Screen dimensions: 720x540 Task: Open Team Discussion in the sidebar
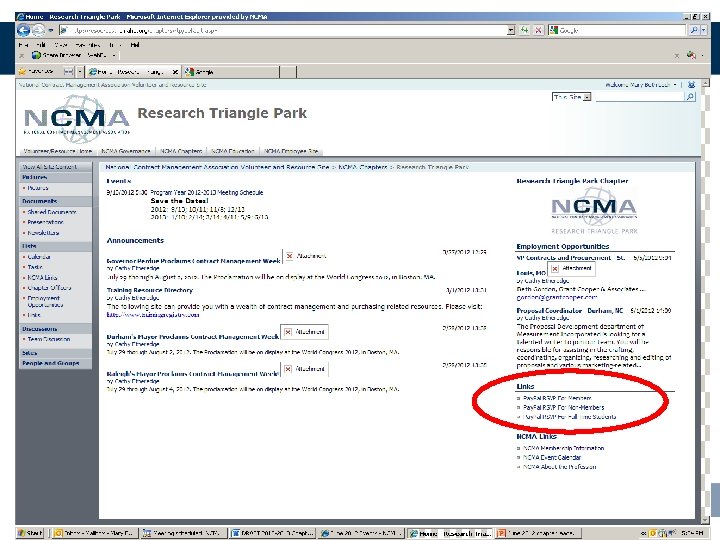point(49,339)
